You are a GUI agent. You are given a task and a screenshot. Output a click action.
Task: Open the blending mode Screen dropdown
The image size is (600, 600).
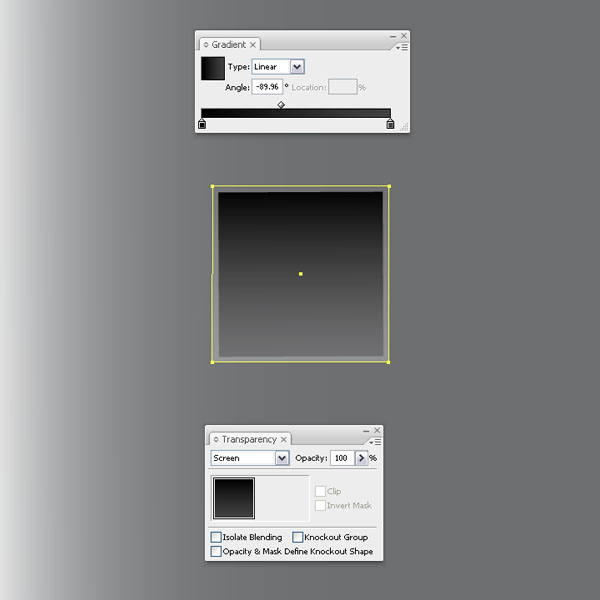282,458
